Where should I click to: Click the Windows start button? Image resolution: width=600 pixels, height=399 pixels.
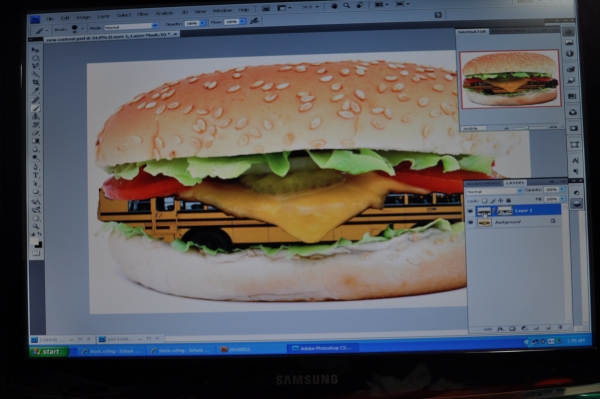point(49,352)
